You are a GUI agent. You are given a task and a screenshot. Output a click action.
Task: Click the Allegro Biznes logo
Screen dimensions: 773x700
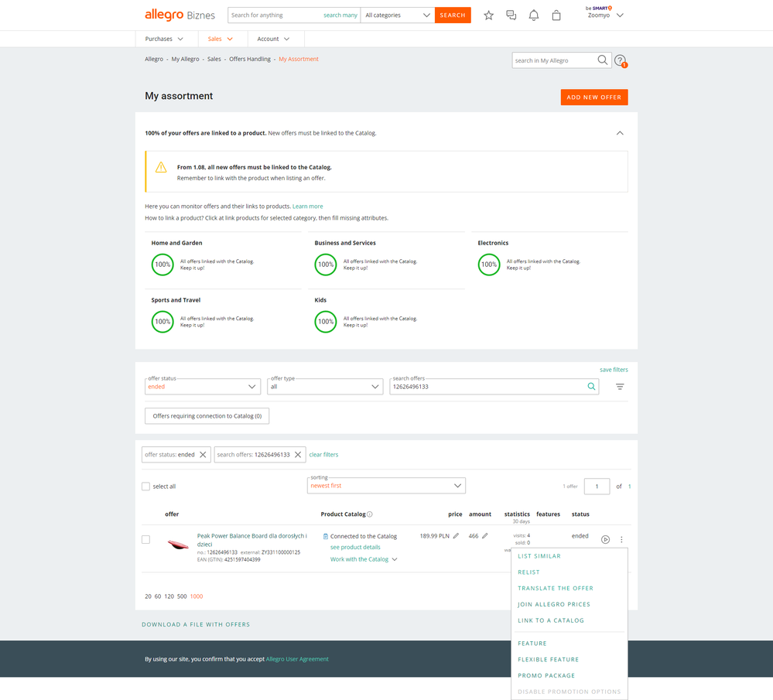coord(180,15)
